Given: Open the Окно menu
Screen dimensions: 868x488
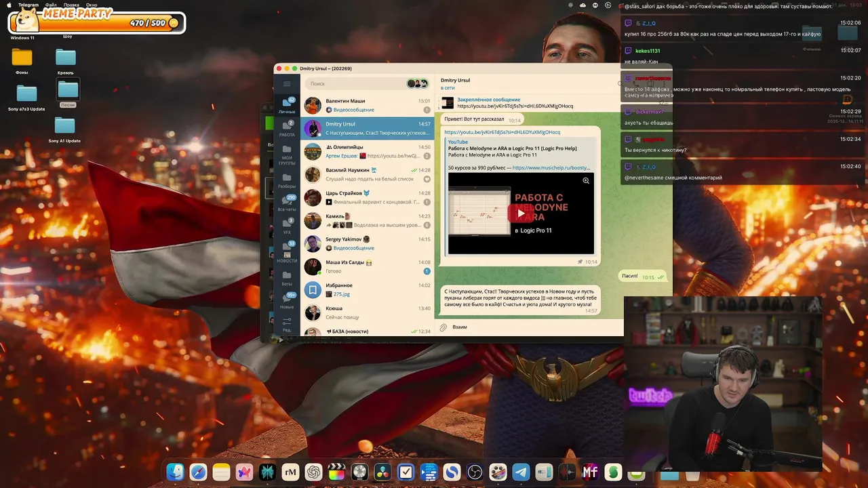Looking at the screenshot, I should click(x=92, y=5).
